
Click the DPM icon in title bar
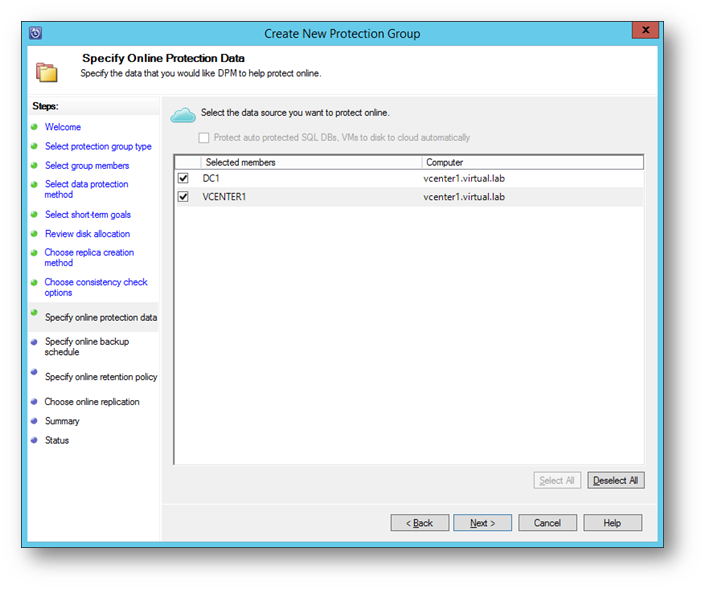[x=36, y=33]
